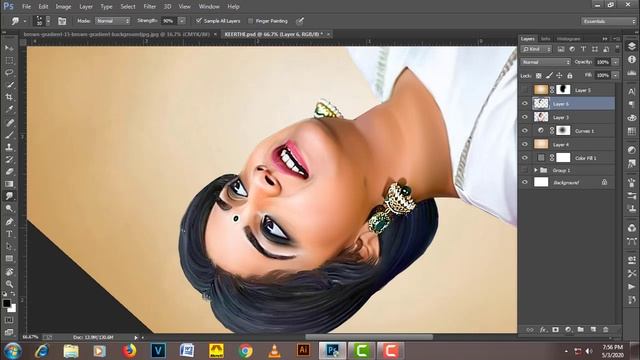The height and width of the screenshot is (360, 640).
Task: Open the File menu
Action: [27, 7]
